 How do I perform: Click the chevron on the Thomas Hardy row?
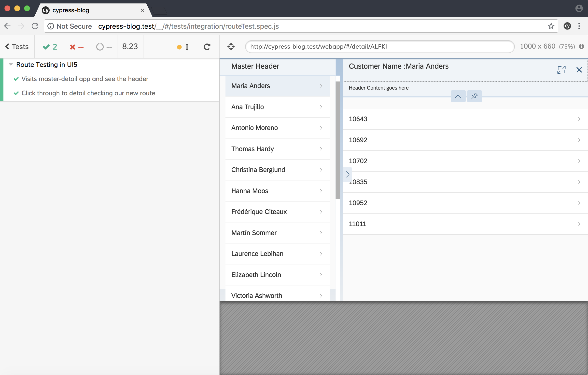321,149
